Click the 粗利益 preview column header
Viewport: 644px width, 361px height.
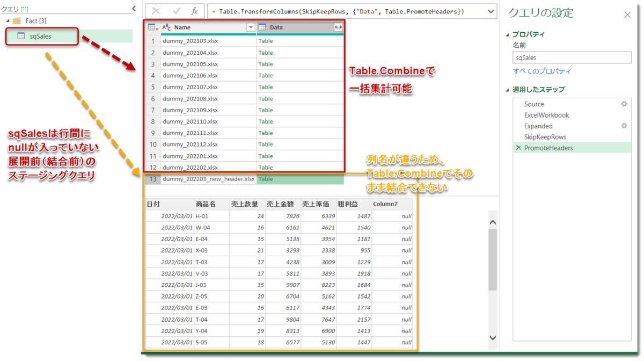pos(354,204)
